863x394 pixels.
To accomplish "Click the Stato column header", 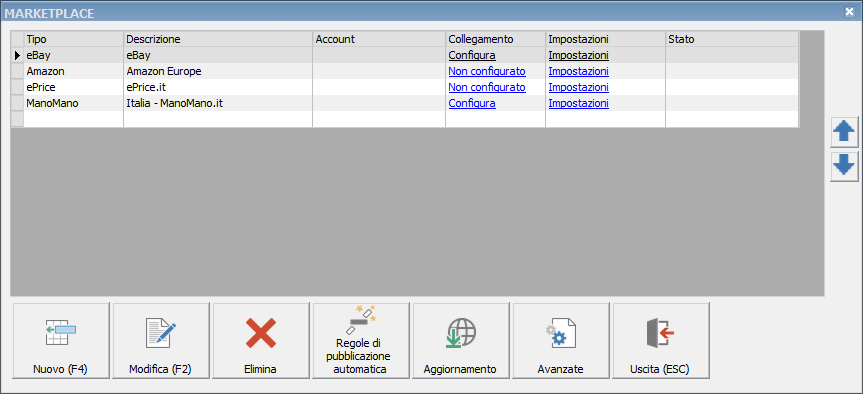I will [731, 39].
